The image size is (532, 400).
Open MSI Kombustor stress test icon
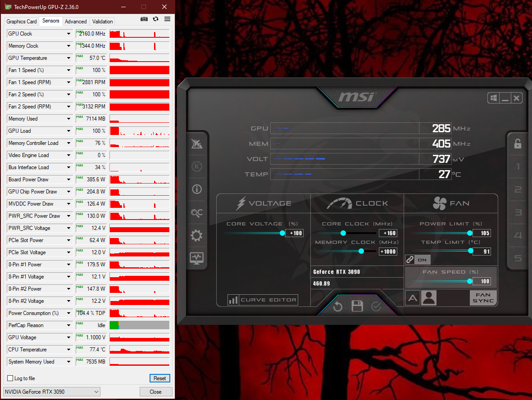(197, 144)
